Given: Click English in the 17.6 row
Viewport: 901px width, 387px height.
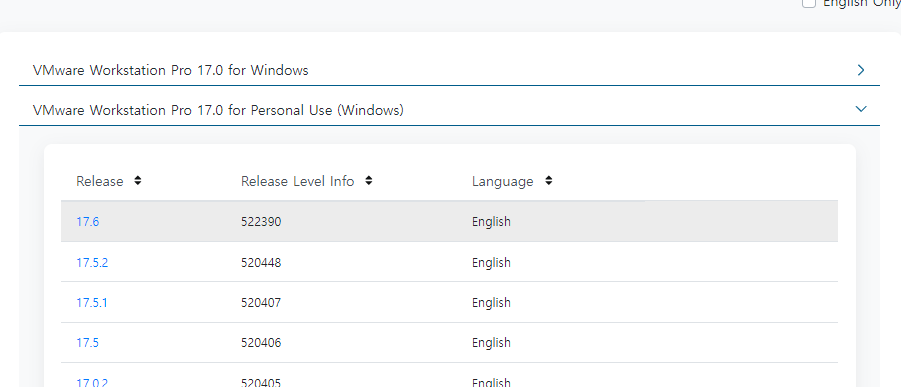Looking at the screenshot, I should coord(491,222).
